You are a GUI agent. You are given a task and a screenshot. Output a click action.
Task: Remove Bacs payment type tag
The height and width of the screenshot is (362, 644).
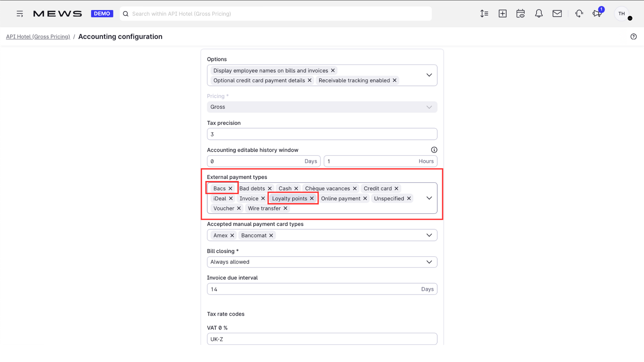pos(230,188)
